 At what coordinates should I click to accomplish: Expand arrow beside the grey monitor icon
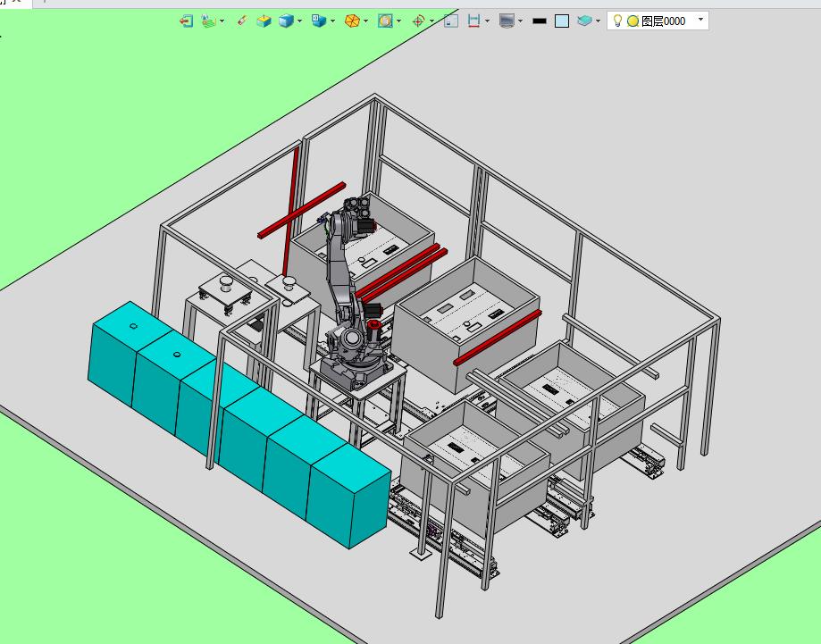tap(520, 21)
